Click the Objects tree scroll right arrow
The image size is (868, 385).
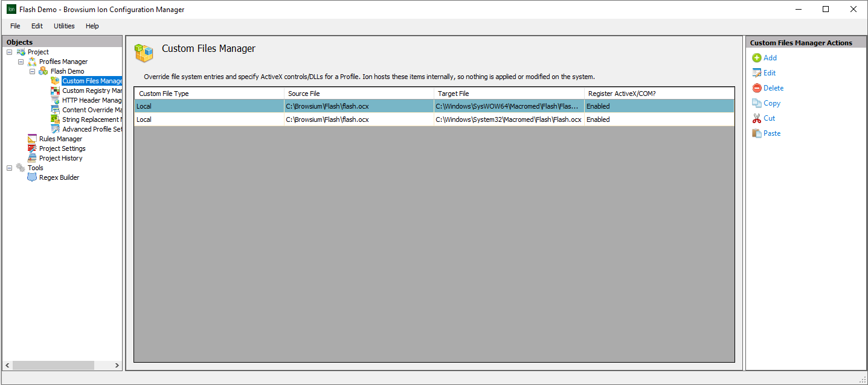pyautogui.click(x=117, y=366)
